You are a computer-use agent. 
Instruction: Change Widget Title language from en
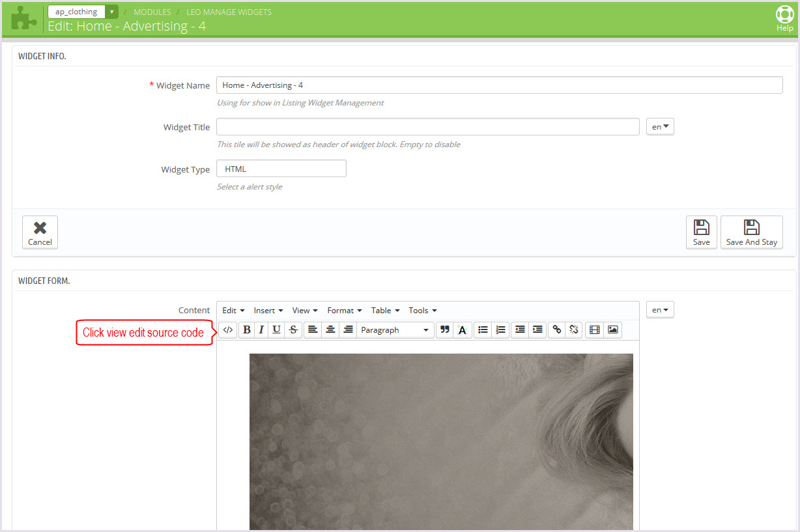pyautogui.click(x=660, y=127)
